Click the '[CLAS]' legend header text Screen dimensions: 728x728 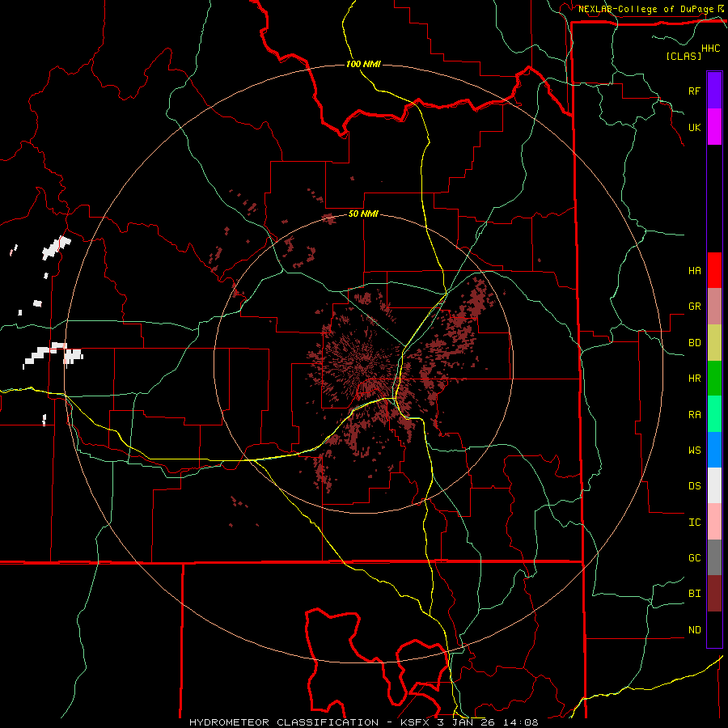(x=684, y=56)
